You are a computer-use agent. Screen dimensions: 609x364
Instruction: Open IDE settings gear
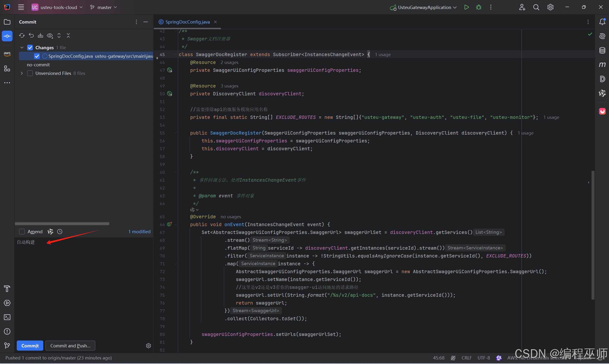click(x=550, y=7)
